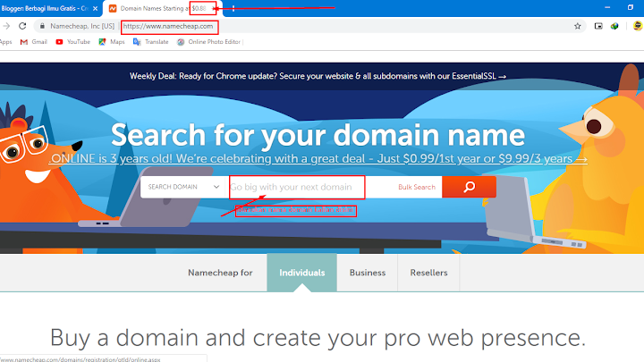The width and height of the screenshot is (644, 362).
Task: Open the Chrome profile avatar
Action: click(638, 26)
